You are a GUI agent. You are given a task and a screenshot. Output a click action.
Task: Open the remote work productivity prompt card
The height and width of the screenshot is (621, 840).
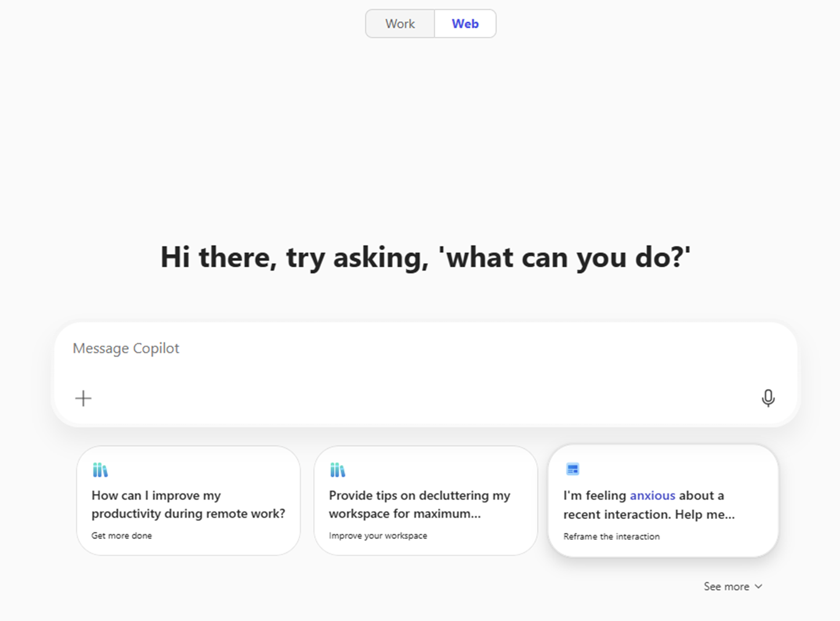(189, 500)
